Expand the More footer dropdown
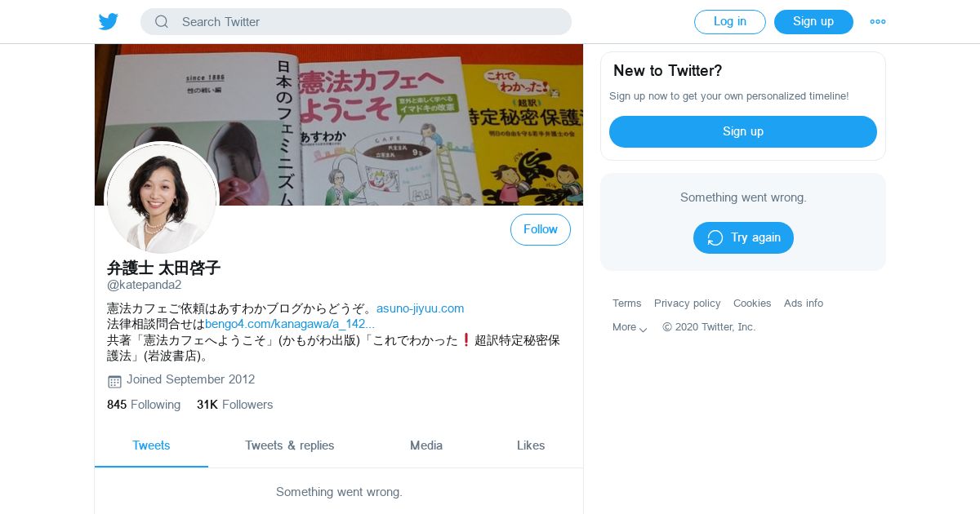This screenshot has height=514, width=980. [x=630, y=327]
